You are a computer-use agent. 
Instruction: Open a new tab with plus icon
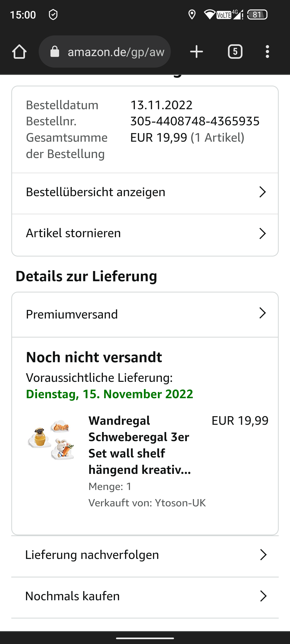pos(197,52)
